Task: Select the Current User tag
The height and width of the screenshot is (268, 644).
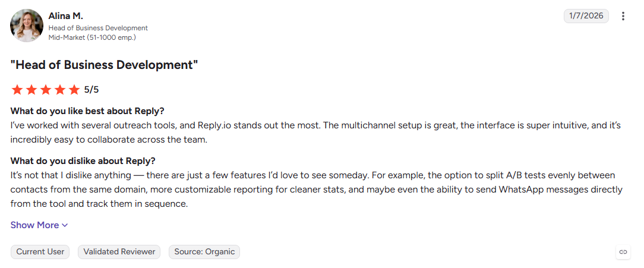Action: click(40, 252)
